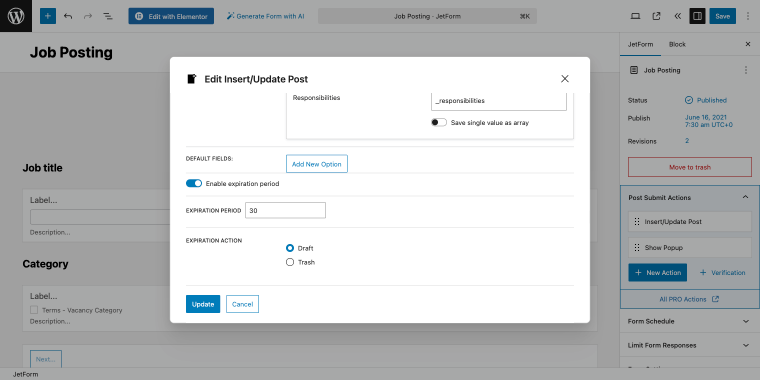Redo the last undone change
The height and width of the screenshot is (380, 760).
88,16
